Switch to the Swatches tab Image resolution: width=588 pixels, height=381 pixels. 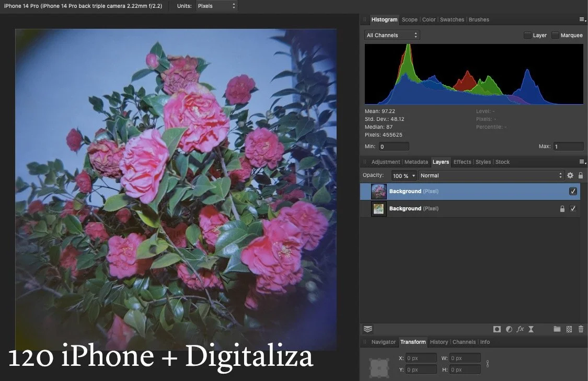(x=452, y=19)
